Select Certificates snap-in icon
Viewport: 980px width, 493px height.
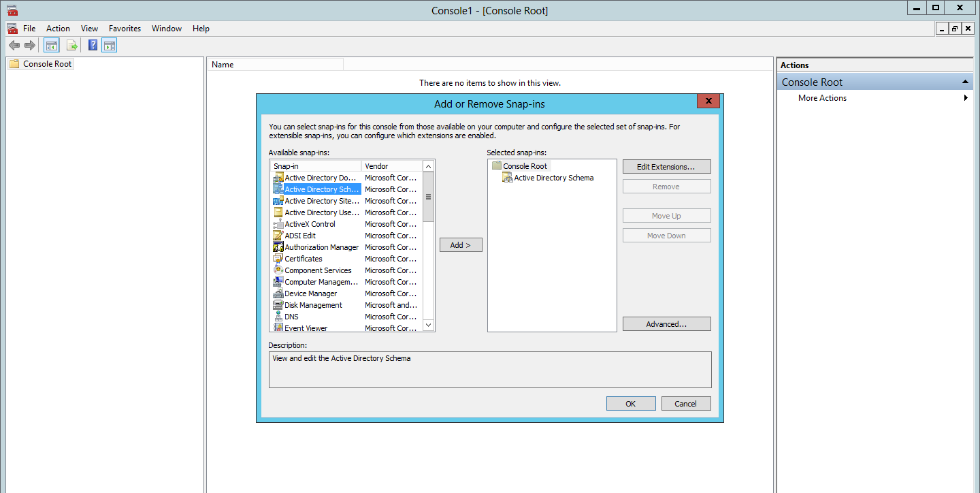(278, 259)
